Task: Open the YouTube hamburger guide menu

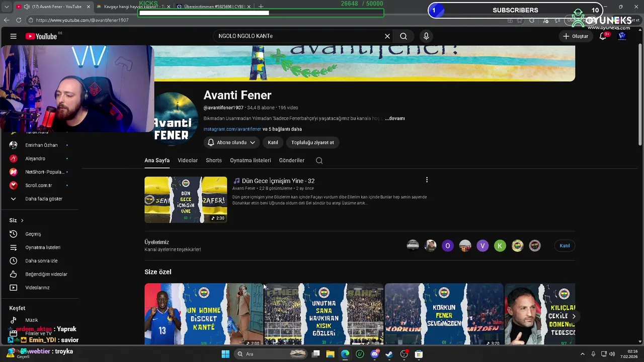Action: (x=14, y=36)
